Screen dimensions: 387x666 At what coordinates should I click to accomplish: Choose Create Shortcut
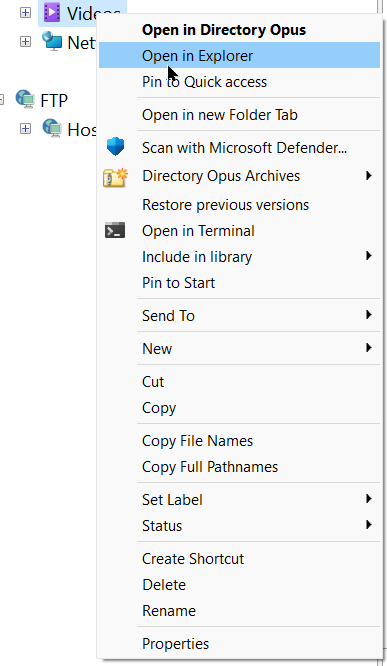tap(240, 559)
